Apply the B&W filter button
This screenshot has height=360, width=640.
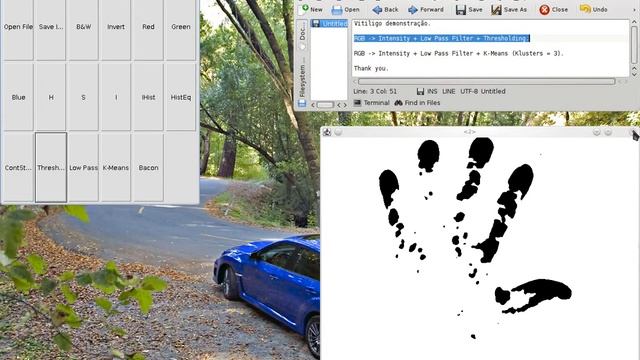point(83,27)
